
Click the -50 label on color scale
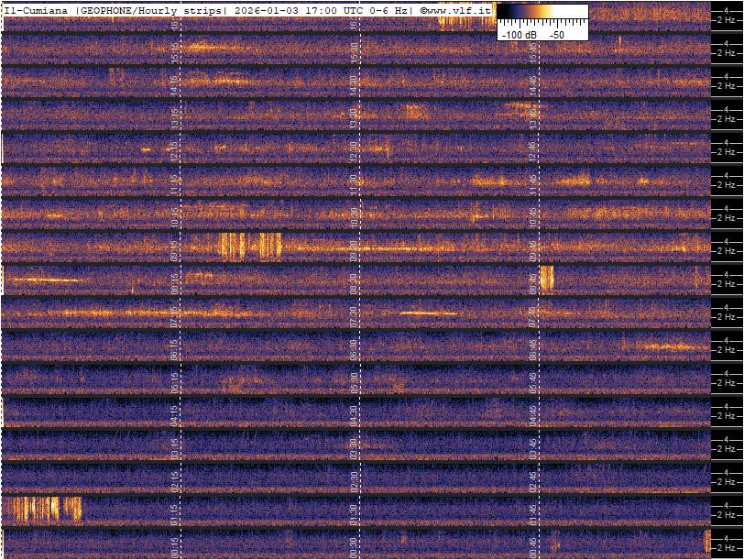coord(556,34)
